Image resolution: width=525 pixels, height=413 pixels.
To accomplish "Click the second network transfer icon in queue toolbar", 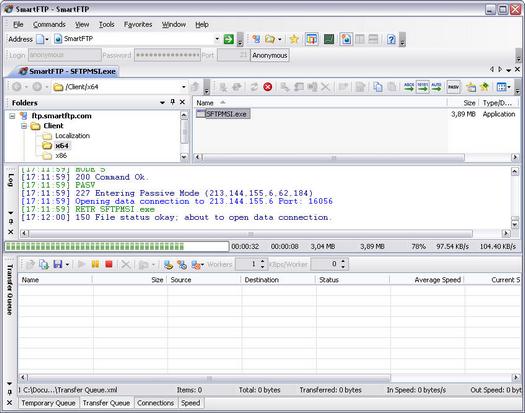I will coord(182,265).
